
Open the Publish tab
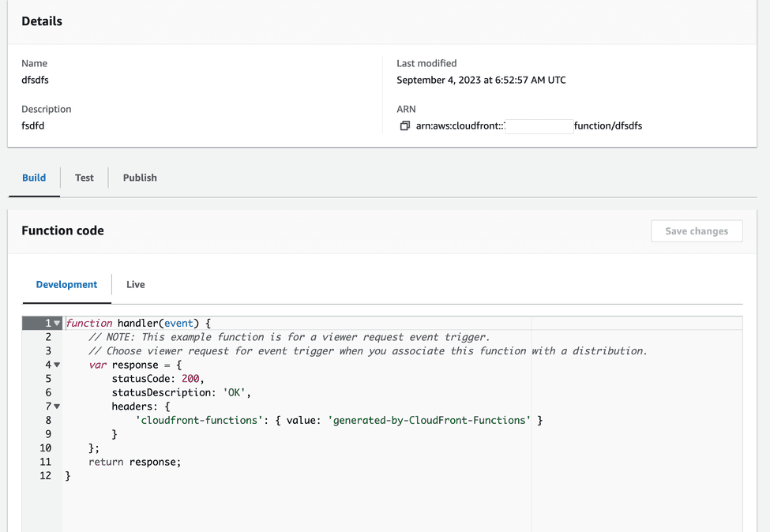coord(139,178)
